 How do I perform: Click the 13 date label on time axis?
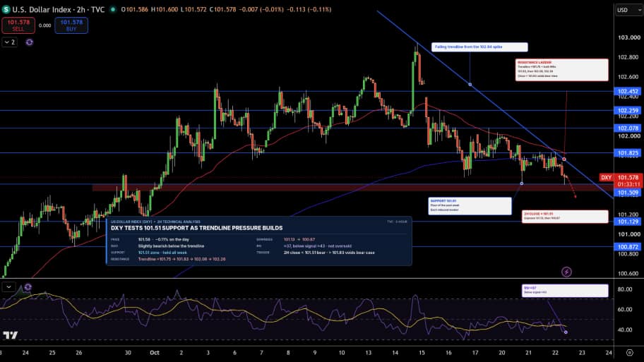point(369,353)
